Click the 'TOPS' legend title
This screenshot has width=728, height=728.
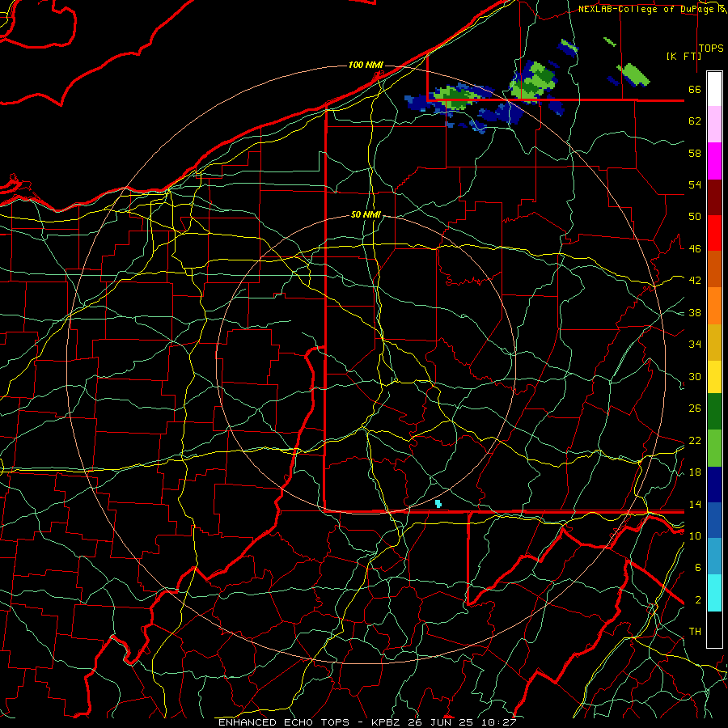[711, 49]
